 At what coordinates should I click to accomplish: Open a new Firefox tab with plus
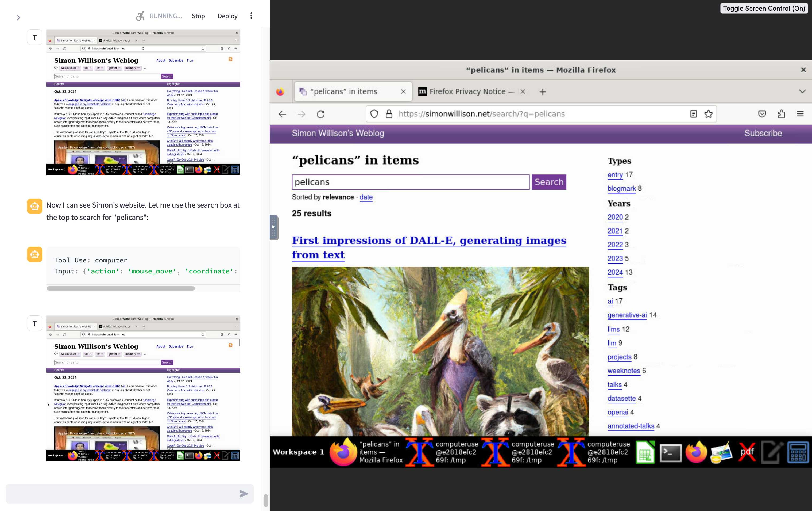click(x=543, y=92)
